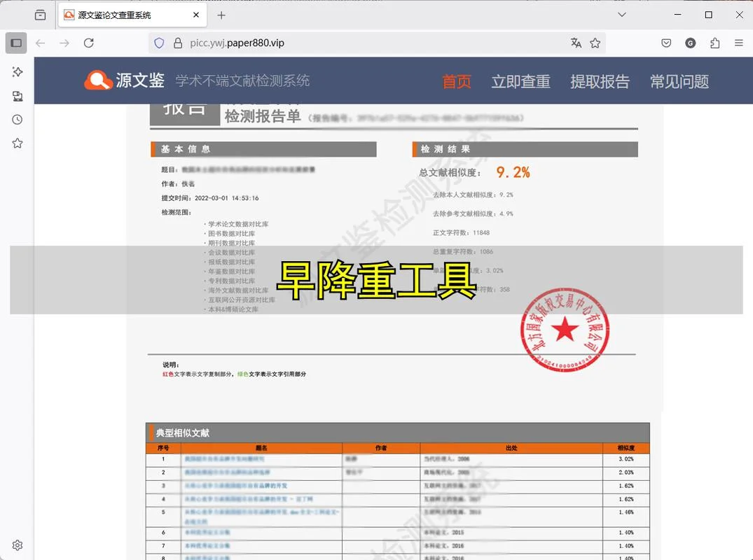The image size is (753, 560).
Task: Open 立即查重 menu item
Action: pos(521,82)
